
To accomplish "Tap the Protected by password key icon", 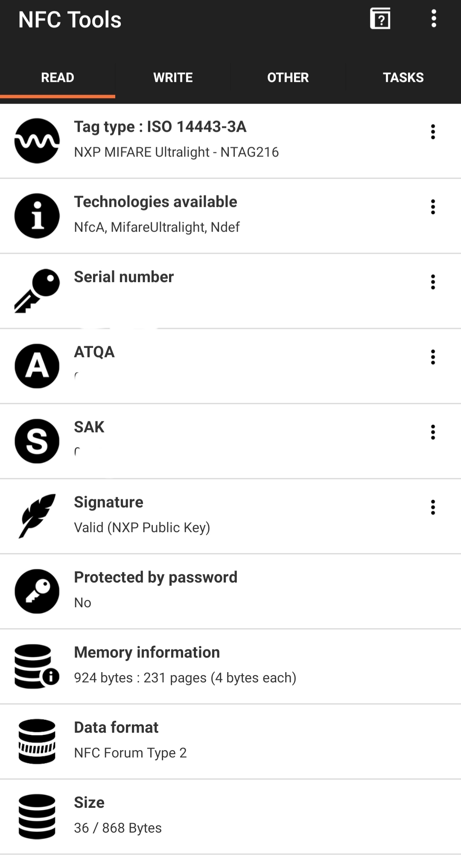I will 37,591.
